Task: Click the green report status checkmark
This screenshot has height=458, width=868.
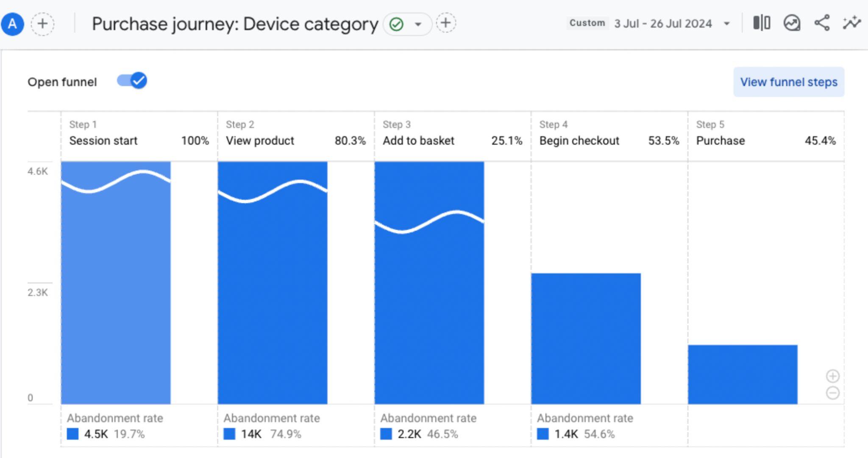Action: click(x=396, y=24)
